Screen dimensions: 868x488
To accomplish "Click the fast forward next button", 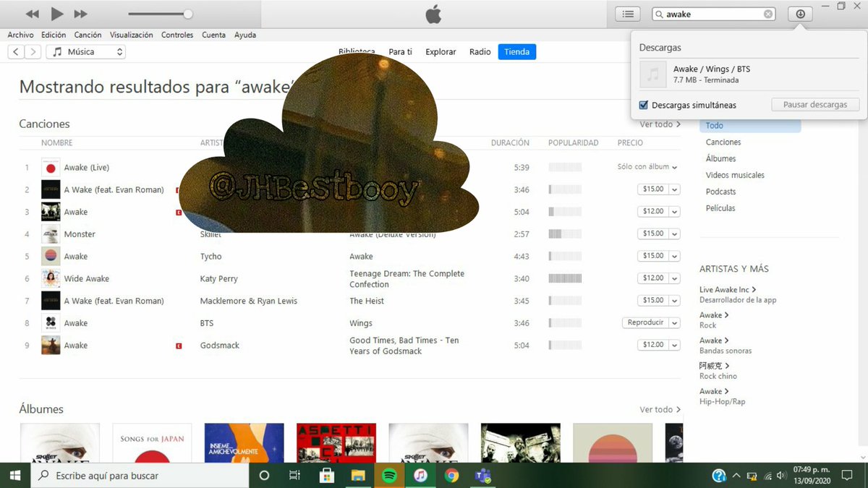I will pyautogui.click(x=80, y=14).
